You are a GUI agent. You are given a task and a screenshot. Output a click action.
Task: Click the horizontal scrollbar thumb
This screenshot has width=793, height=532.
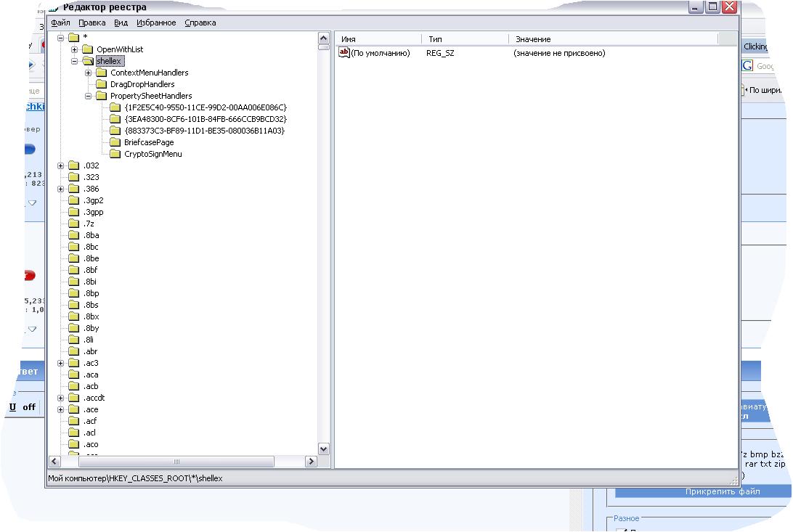(x=176, y=462)
